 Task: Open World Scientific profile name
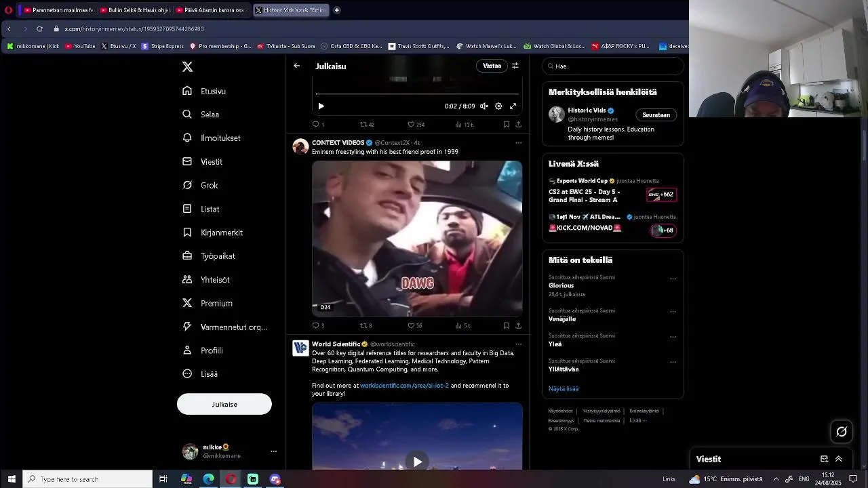coord(336,344)
